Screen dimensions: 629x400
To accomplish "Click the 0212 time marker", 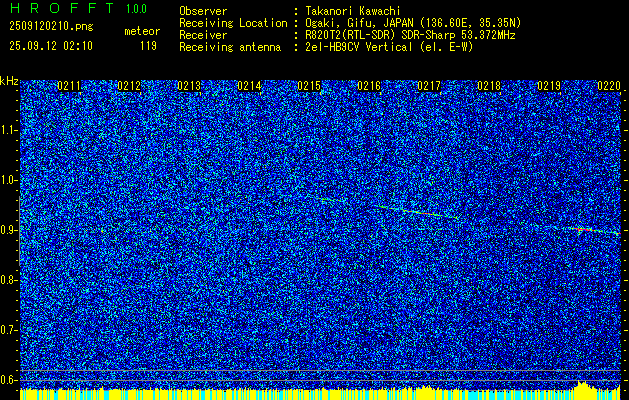I will click(x=129, y=86).
